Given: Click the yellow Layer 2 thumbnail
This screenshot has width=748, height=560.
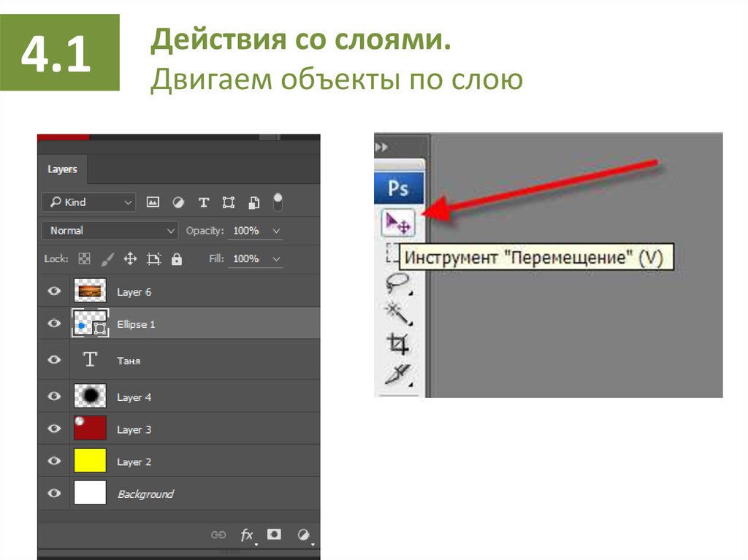Looking at the screenshot, I should click(90, 461).
